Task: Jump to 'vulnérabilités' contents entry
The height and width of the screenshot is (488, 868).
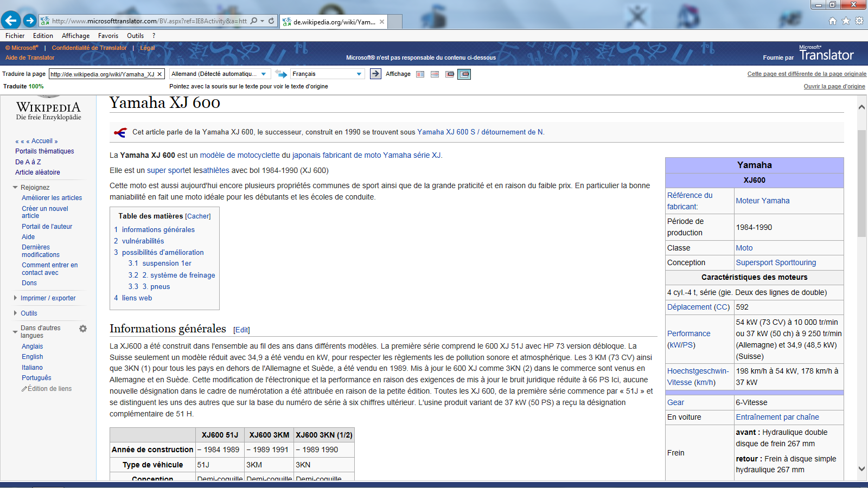Action: click(143, 241)
